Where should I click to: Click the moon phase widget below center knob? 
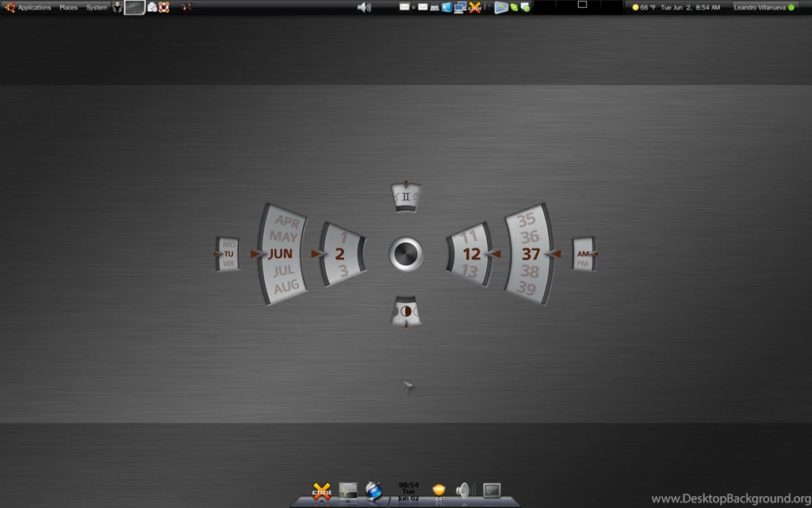(x=406, y=312)
